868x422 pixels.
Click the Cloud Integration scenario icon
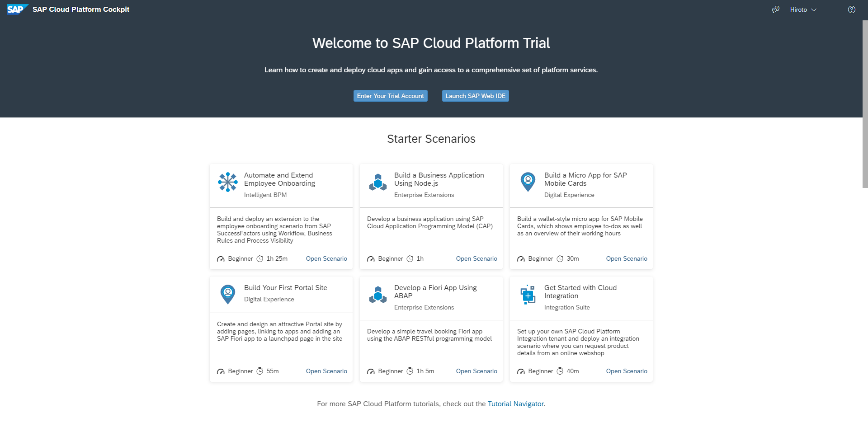(528, 295)
